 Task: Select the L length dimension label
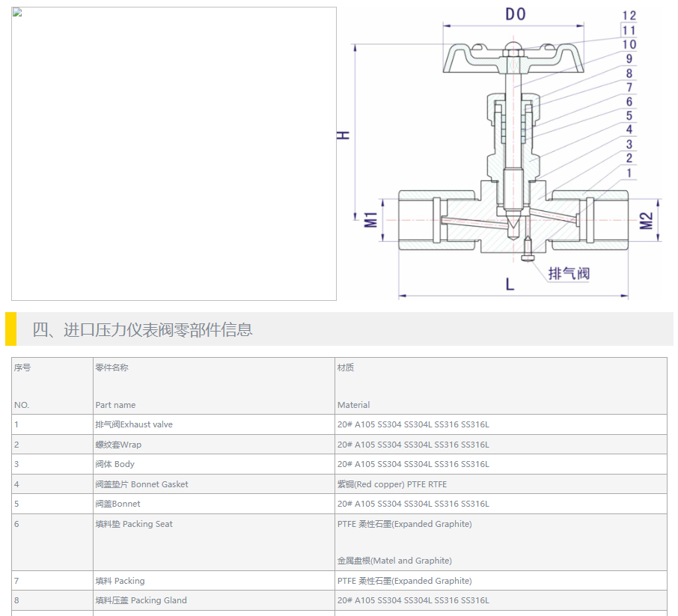pyautogui.click(x=510, y=284)
